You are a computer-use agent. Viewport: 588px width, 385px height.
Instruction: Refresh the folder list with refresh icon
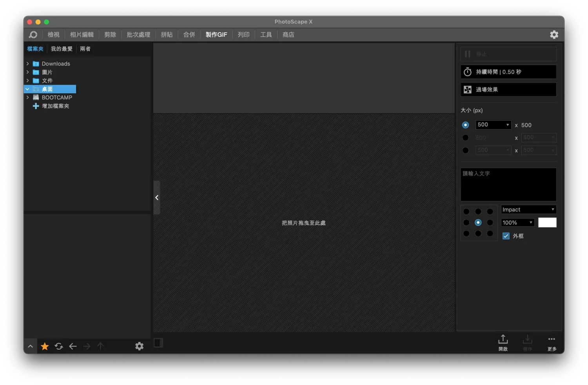click(x=59, y=346)
